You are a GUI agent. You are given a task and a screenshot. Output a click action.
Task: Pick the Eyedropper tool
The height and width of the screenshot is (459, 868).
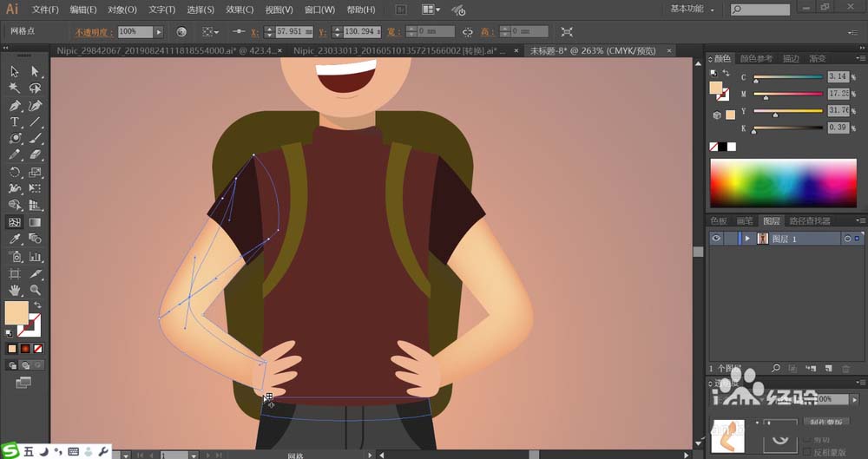point(15,239)
